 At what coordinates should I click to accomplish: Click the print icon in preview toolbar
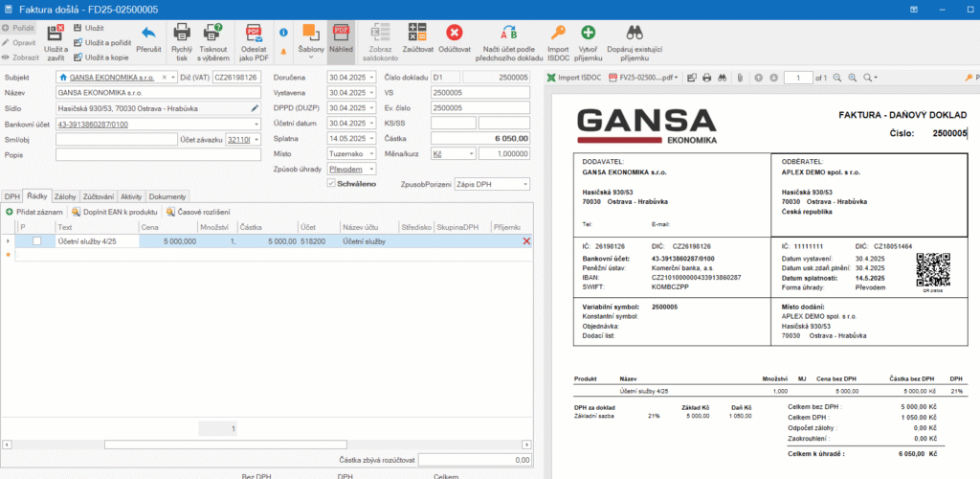(707, 78)
